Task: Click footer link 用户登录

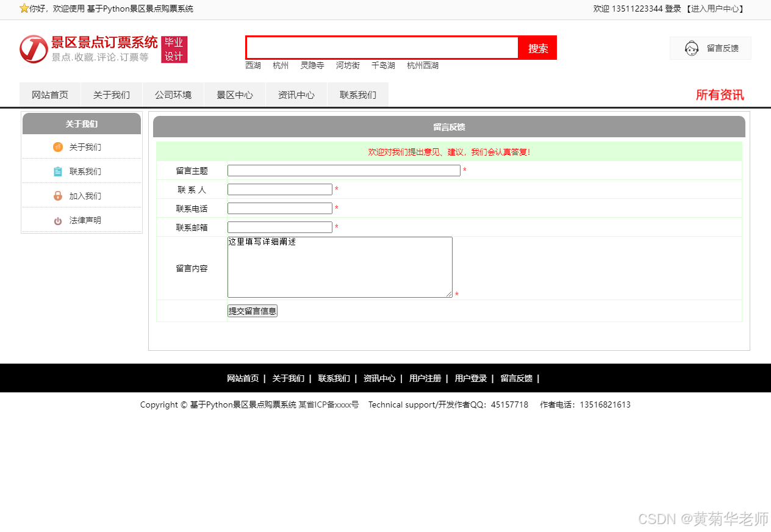Action: coord(470,378)
